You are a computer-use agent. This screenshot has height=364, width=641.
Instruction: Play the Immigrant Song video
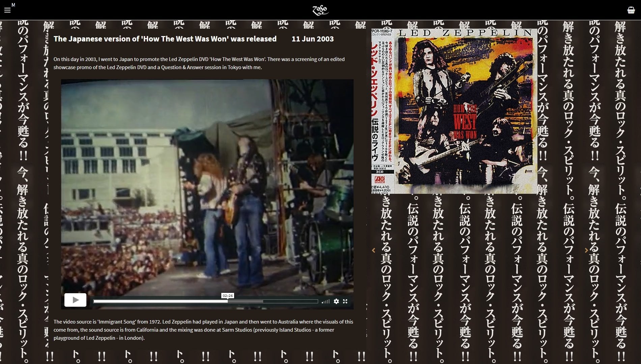[75, 300]
